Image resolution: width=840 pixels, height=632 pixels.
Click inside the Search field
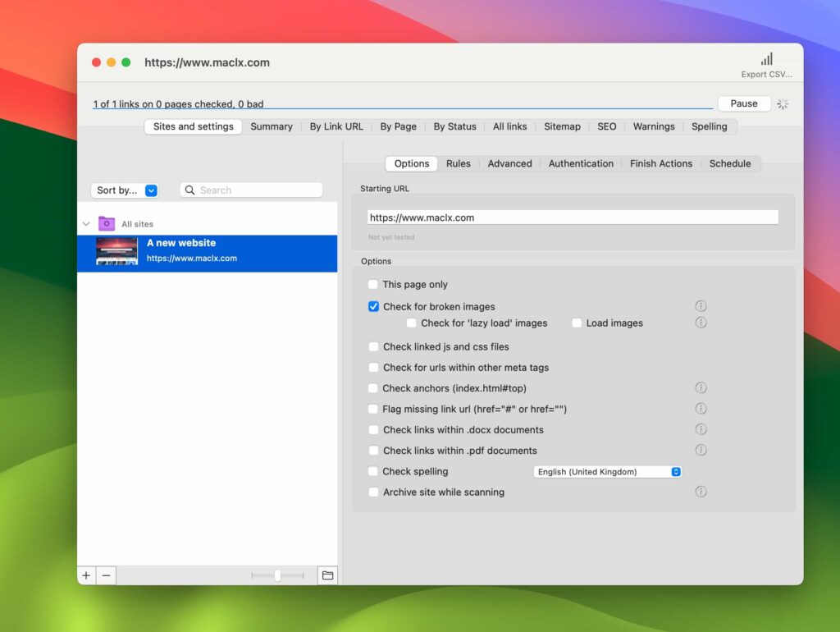[x=251, y=190]
